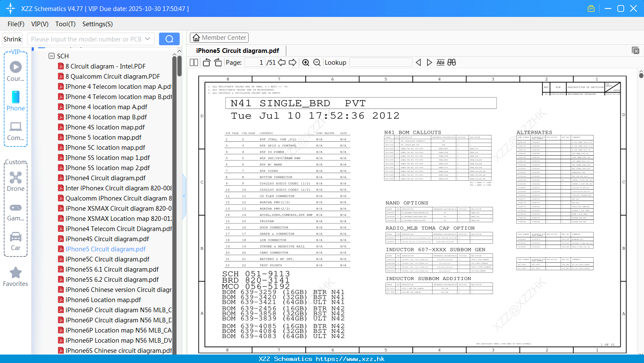Viewport: 644px width, 363px height.
Task: Go to previous page arrow
Action: 282,63
